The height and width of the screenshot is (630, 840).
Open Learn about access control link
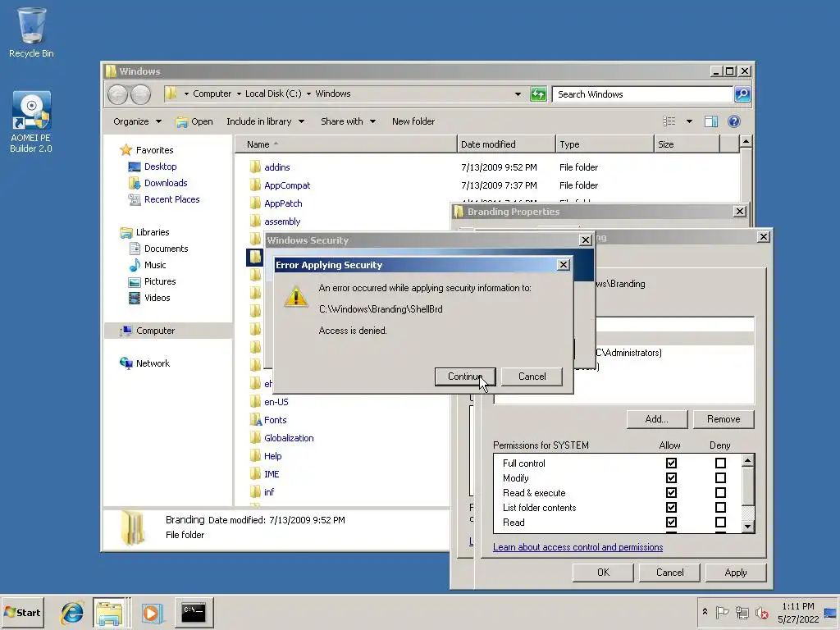(578, 547)
